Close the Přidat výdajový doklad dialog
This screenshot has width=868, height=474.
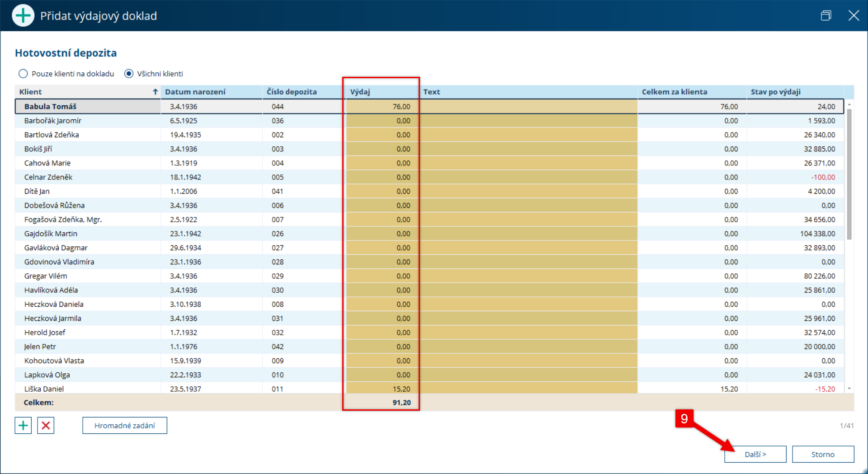[854, 16]
